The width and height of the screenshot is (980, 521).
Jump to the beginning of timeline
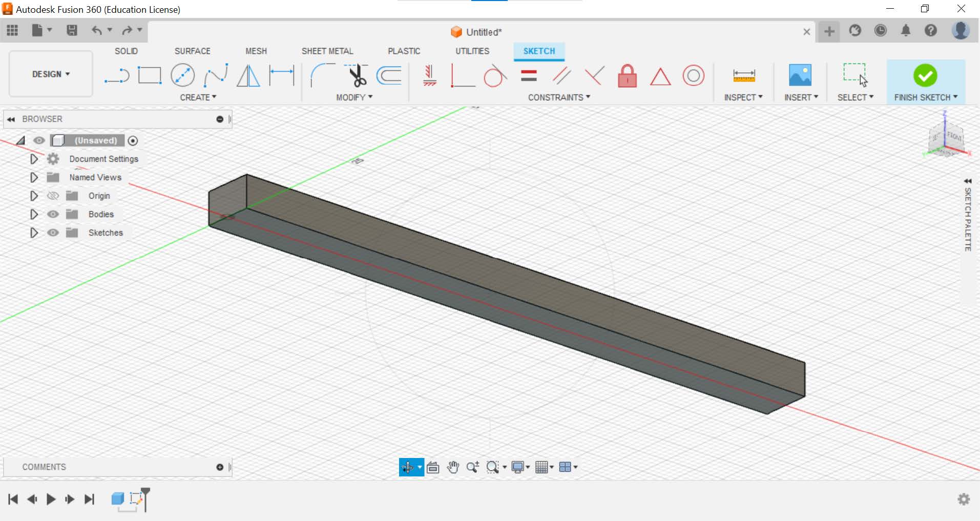click(x=13, y=499)
